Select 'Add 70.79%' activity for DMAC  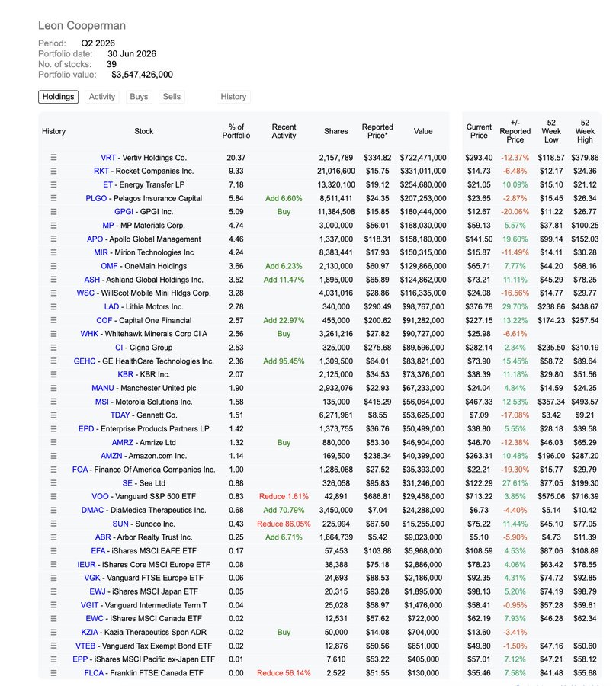pos(284,510)
